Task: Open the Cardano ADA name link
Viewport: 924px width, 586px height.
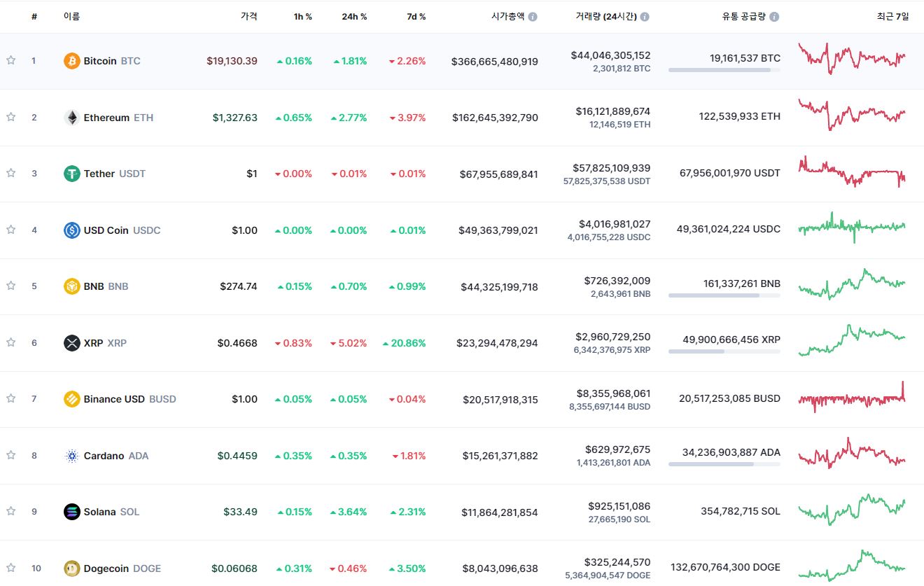Action: click(116, 456)
